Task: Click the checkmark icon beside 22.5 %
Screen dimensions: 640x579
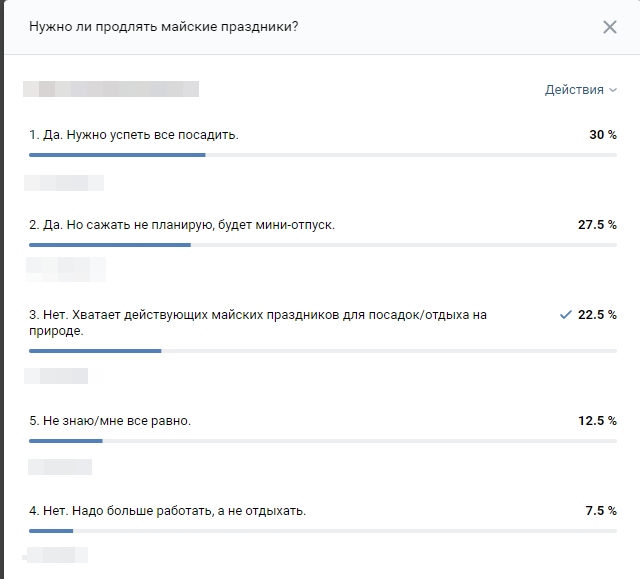Action: pyautogui.click(x=566, y=315)
